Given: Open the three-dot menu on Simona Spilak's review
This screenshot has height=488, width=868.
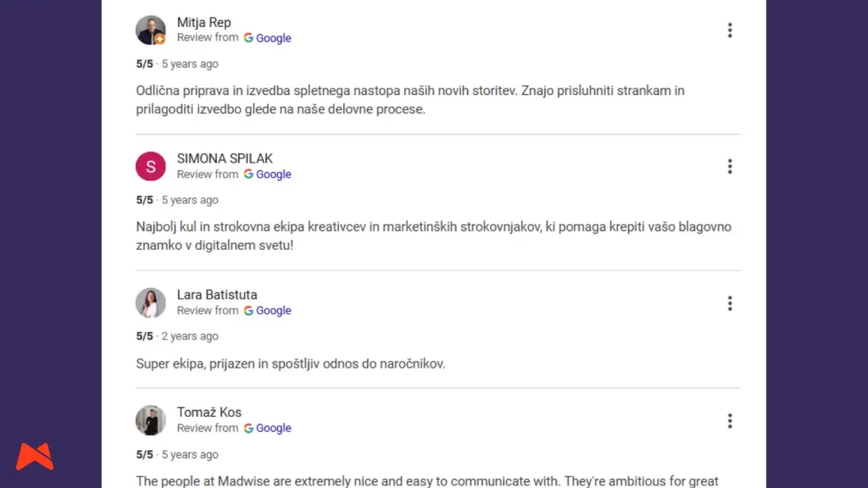Looking at the screenshot, I should coord(730,166).
